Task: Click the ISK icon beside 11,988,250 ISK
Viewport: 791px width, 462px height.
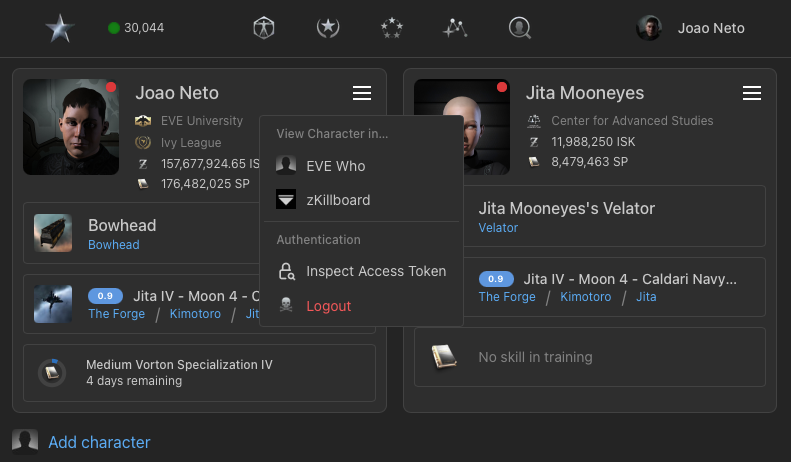Action: pos(534,142)
